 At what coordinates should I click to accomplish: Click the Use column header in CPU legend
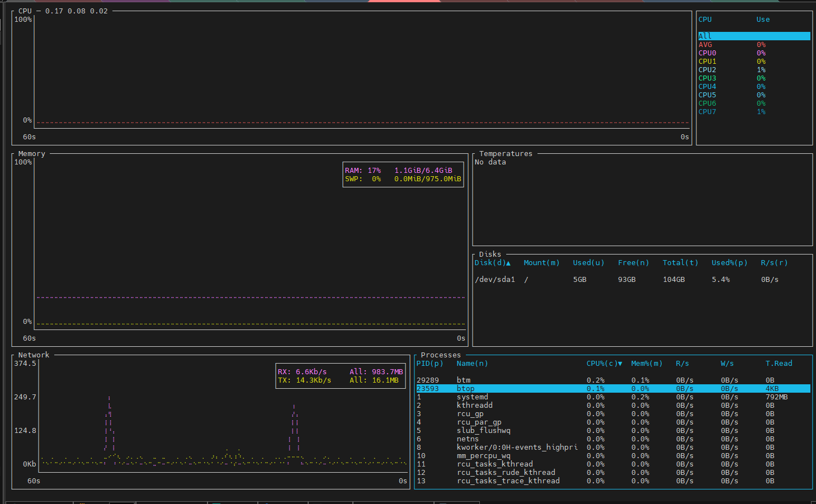click(x=763, y=19)
